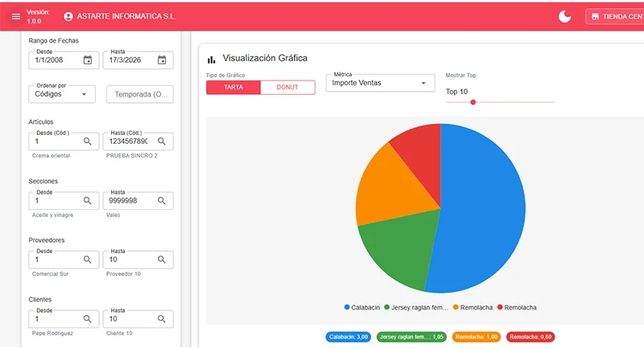Screen dimensions: 644x349
Task: Open the Hasta date calendar picker
Action: (x=162, y=60)
